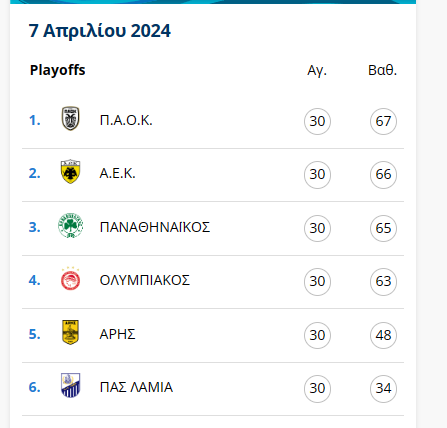Open the Π.Α.Ο.Κ. team name link
Image resolution: width=447 pixels, height=428 pixels.
tap(126, 120)
